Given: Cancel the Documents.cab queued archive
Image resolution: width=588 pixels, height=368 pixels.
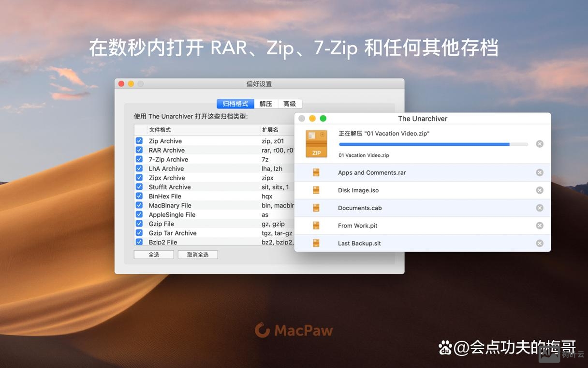Looking at the screenshot, I should 539,208.
